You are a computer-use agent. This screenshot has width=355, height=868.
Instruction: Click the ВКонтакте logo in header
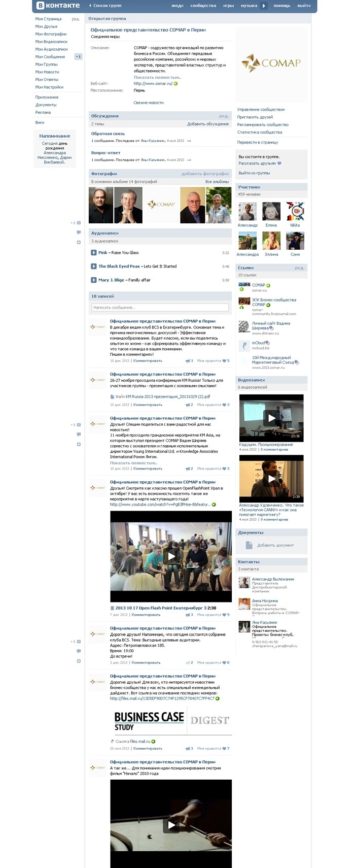[58, 6]
